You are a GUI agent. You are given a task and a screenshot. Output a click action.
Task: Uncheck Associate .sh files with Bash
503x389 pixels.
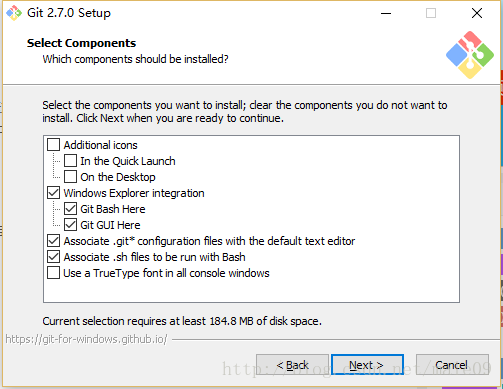[x=53, y=257]
